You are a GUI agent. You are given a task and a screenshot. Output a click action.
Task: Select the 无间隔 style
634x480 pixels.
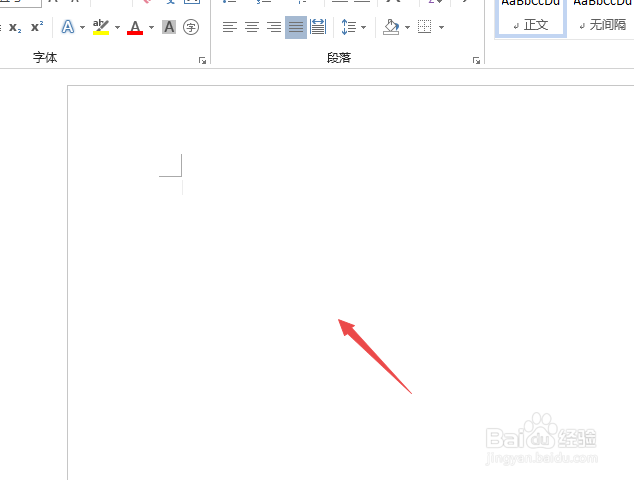602,17
